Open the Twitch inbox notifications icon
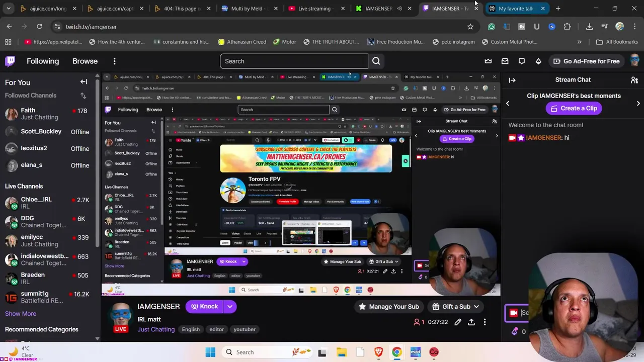 505,61
